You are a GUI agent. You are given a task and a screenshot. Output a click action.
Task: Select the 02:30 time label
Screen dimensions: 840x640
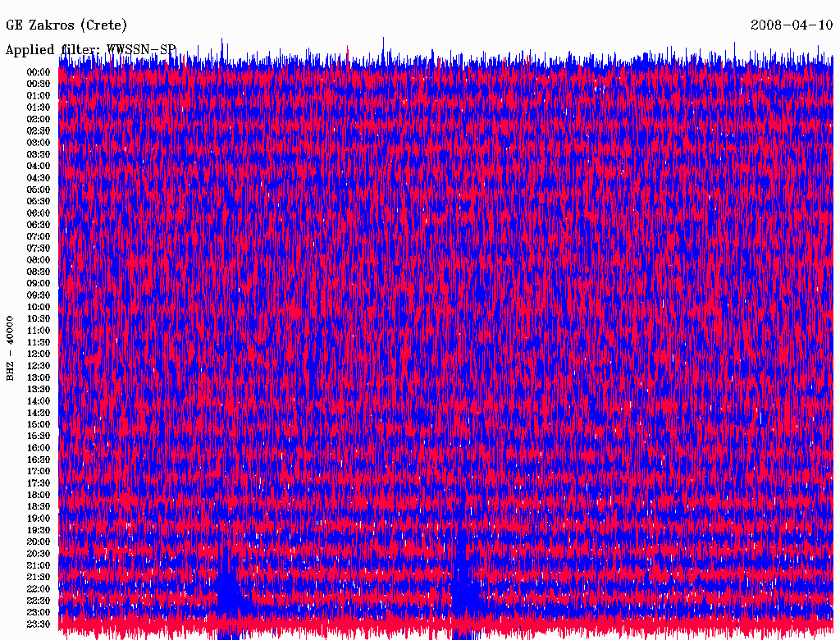click(x=39, y=130)
